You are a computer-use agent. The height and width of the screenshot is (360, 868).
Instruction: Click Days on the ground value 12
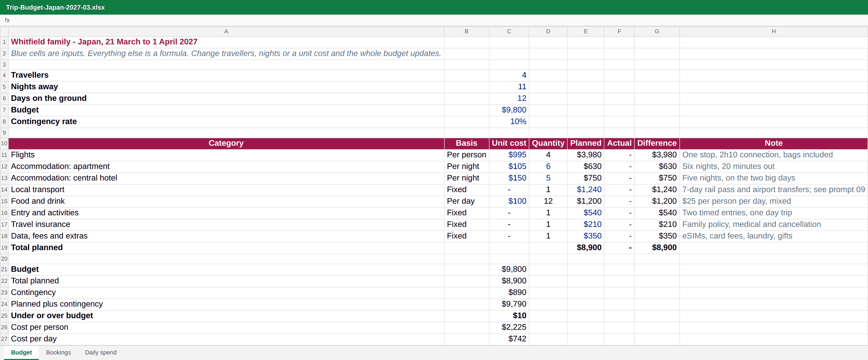[509, 98]
